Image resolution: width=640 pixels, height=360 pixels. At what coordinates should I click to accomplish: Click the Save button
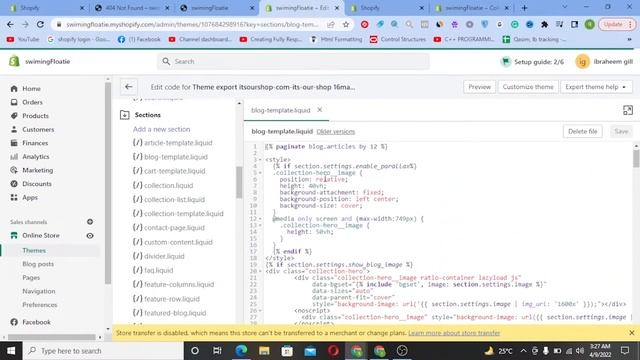(x=621, y=131)
